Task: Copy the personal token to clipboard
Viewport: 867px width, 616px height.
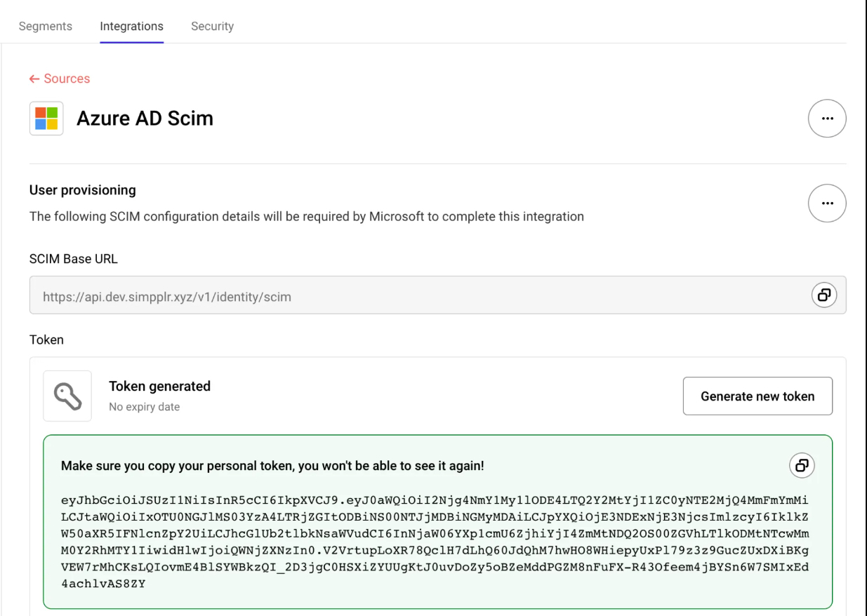Action: (802, 464)
